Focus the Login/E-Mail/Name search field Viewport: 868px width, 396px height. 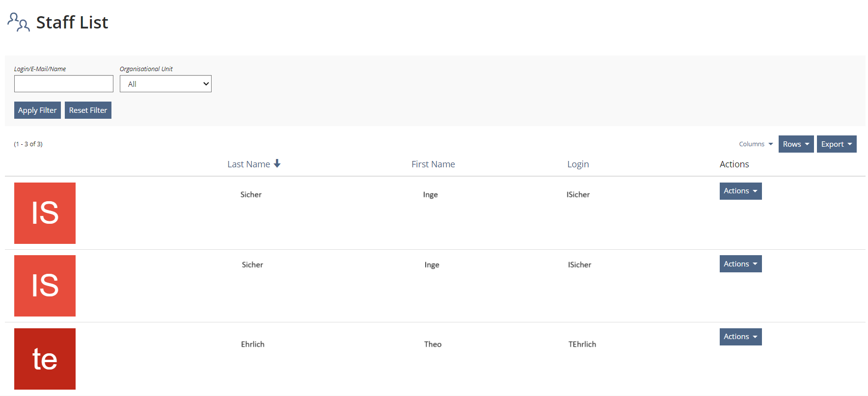[x=64, y=84]
